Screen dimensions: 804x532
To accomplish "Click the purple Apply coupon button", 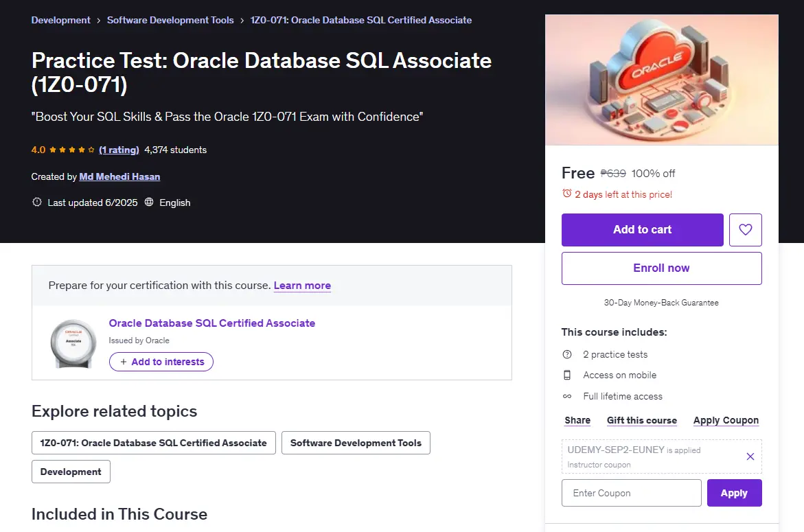I will point(734,493).
